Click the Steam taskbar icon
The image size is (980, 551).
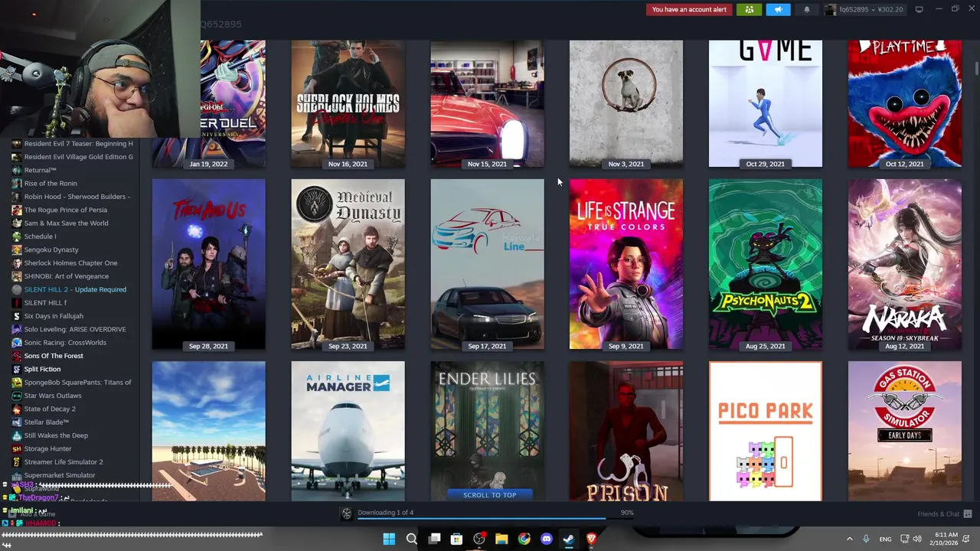[x=569, y=539]
